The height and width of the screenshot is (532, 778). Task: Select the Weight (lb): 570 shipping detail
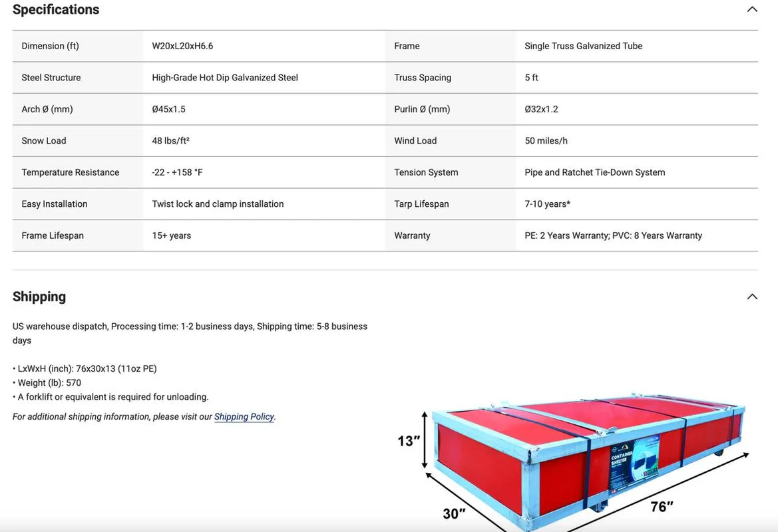[47, 382]
